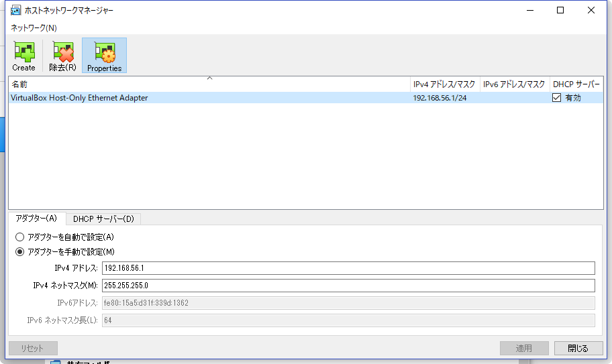This screenshot has height=364, width=612.
Task: Click the 閉じる close button
Action: [578, 348]
